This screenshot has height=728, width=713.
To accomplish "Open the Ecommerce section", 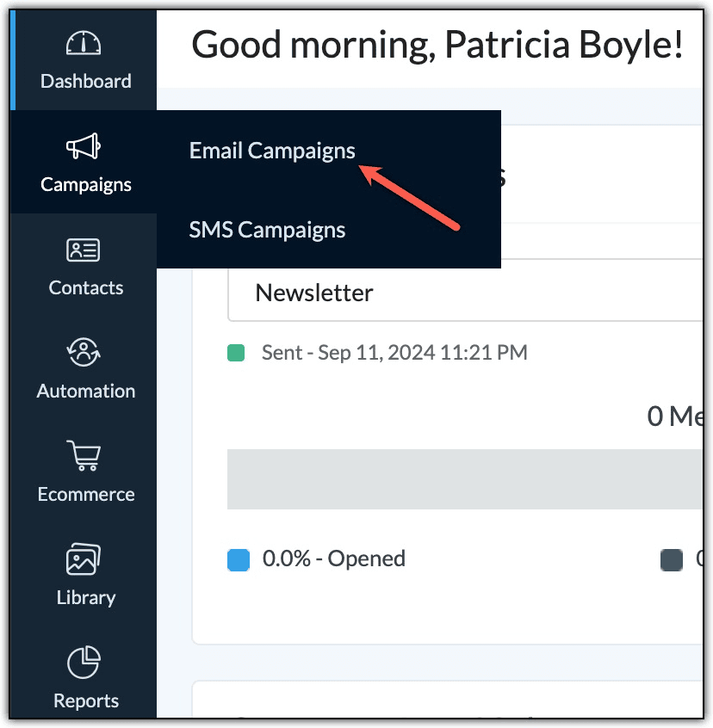I will pos(85,494).
